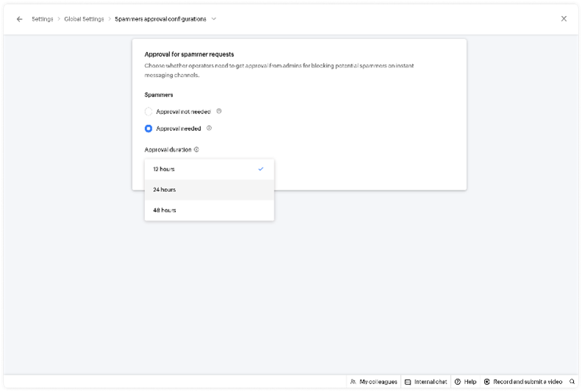
Task: Close the settings panel with X
Action: (x=564, y=19)
